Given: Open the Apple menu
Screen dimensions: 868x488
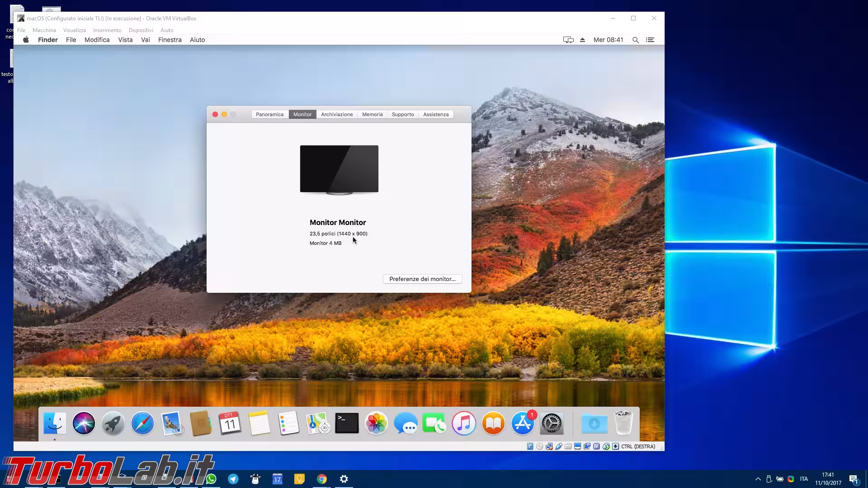Looking at the screenshot, I should point(26,40).
